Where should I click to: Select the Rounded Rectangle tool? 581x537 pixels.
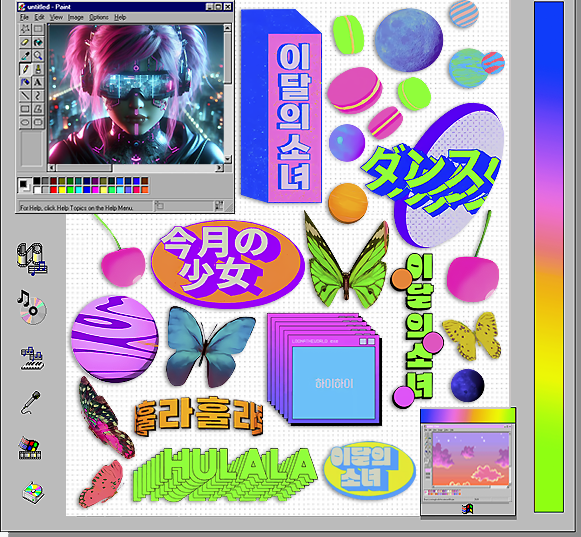point(38,122)
